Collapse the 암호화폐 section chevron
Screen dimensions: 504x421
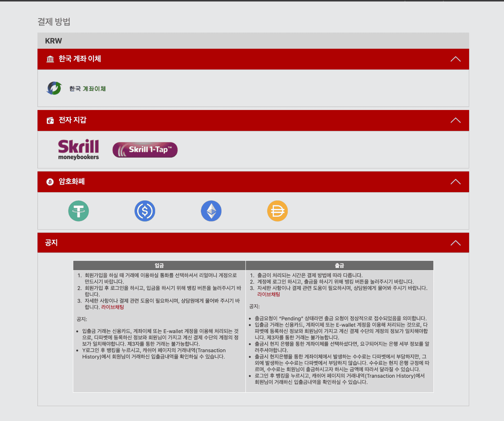(x=456, y=182)
